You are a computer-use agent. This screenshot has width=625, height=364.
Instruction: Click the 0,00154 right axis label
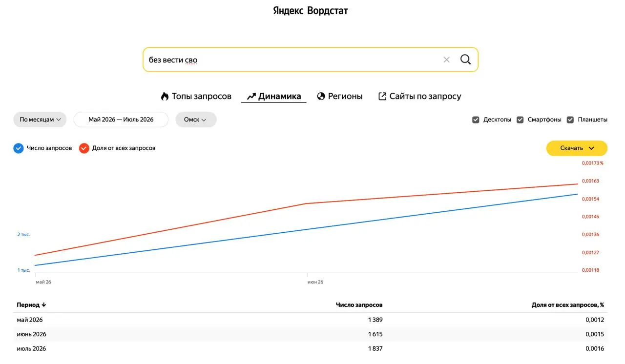(590, 199)
